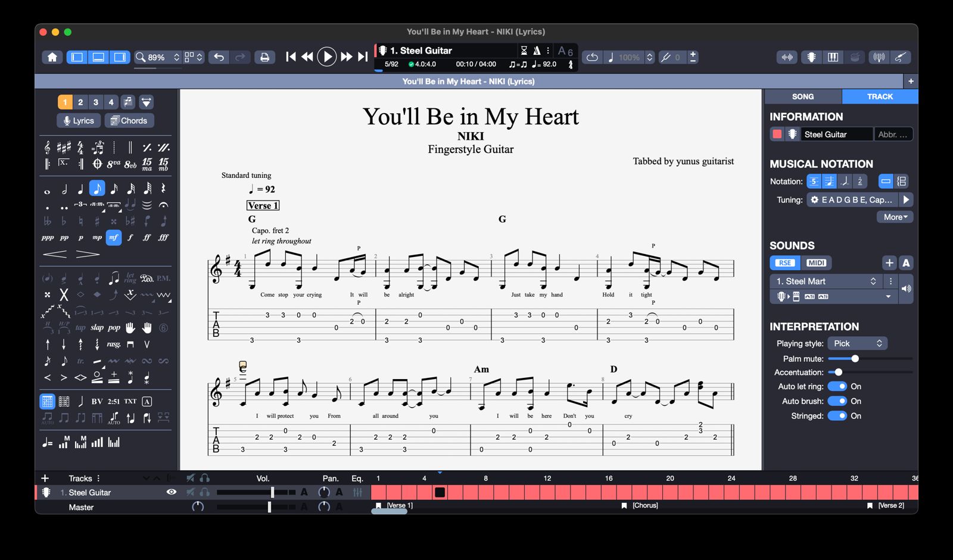Open Steel Mart sound options (three dots)
Screen dimensions: 953x560
[891, 281]
